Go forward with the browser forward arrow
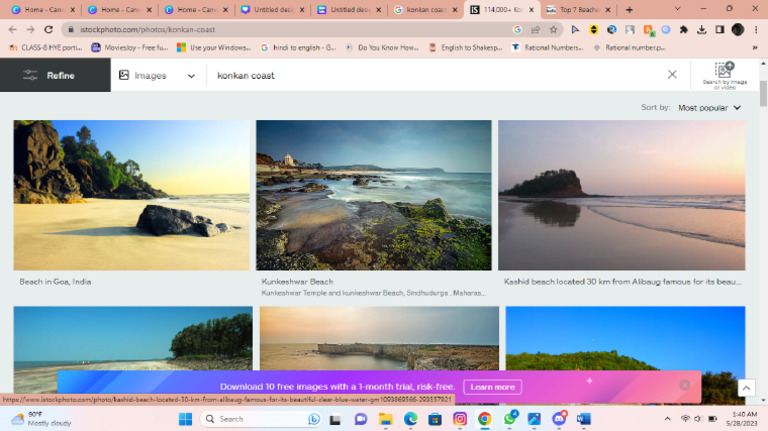The width and height of the screenshot is (768, 431). coord(30,30)
